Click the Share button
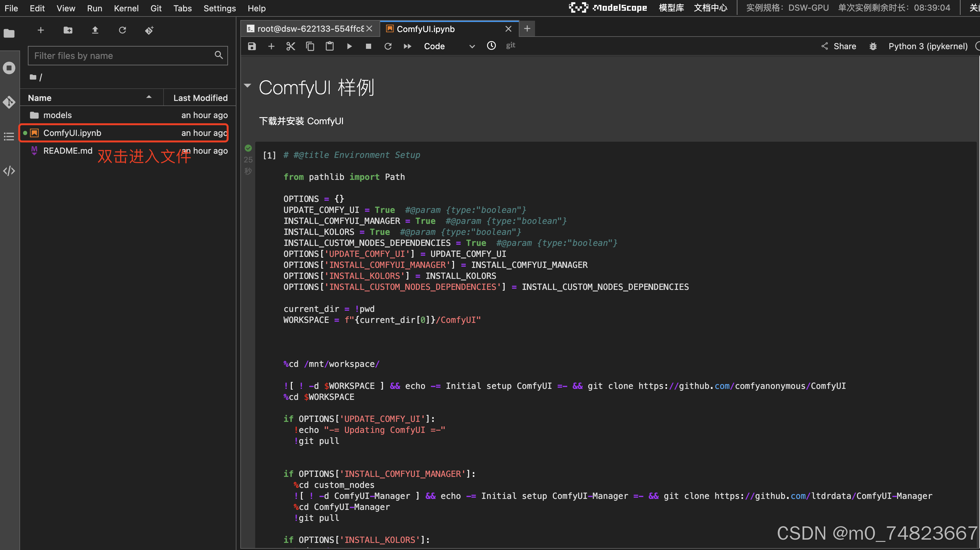 coord(838,46)
